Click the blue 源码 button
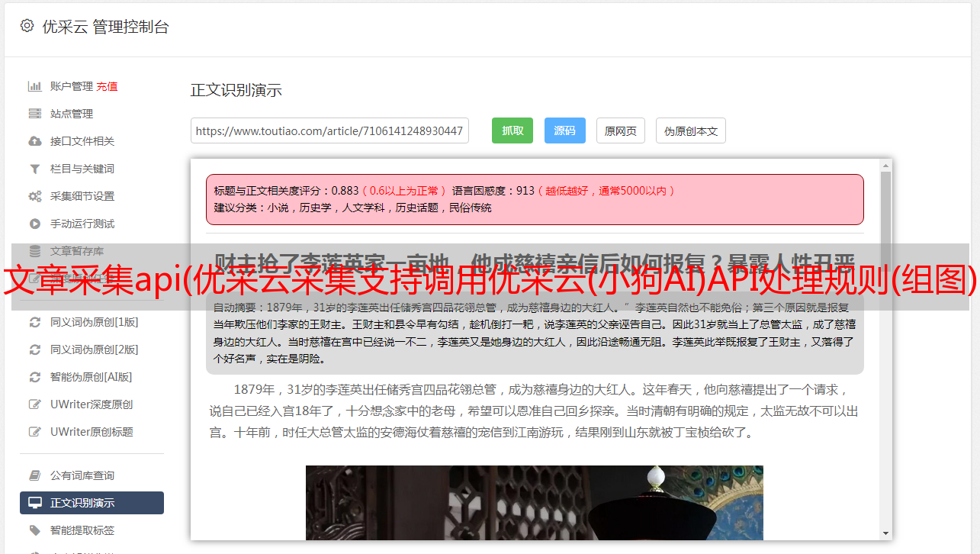This screenshot has height=554, width=980. [564, 130]
